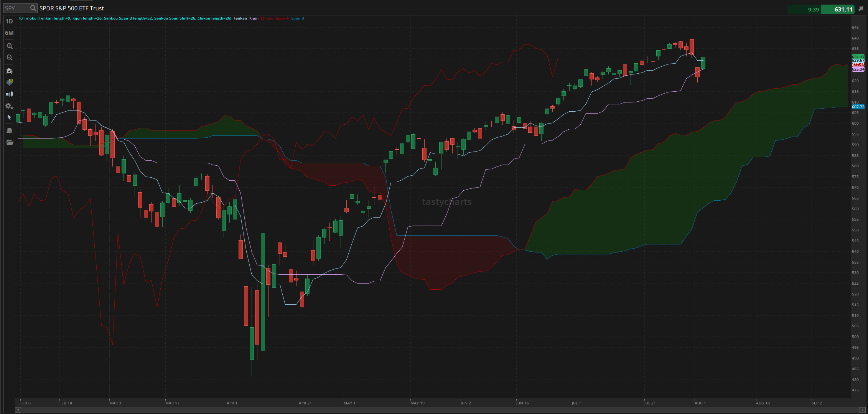Click the MAY 19 date axis label

pyautogui.click(x=417, y=403)
